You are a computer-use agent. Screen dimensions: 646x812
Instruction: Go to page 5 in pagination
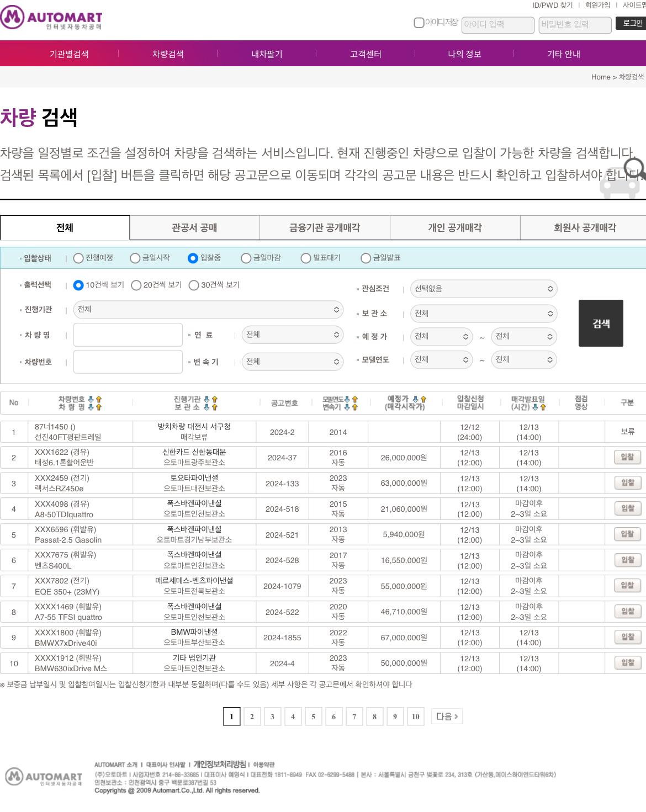tap(313, 717)
